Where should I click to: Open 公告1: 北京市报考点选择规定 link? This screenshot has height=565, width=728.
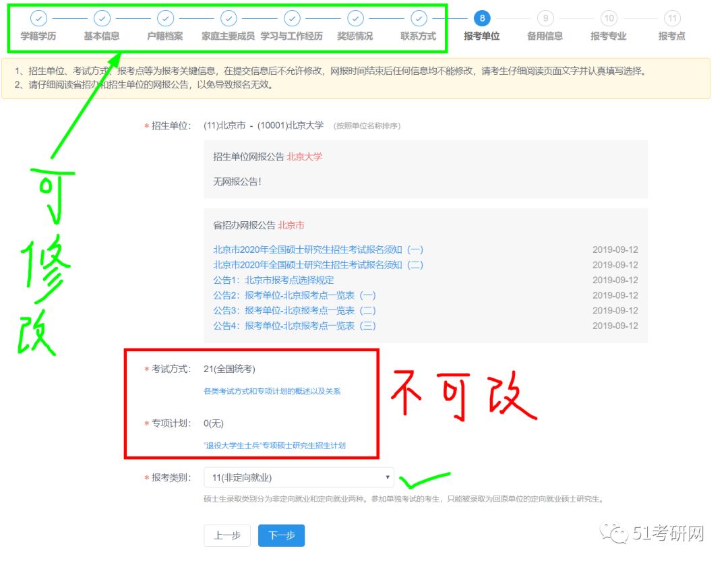274,280
